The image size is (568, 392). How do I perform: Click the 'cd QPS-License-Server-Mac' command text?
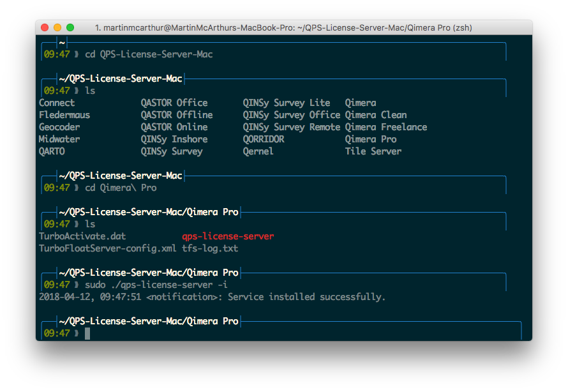point(149,55)
